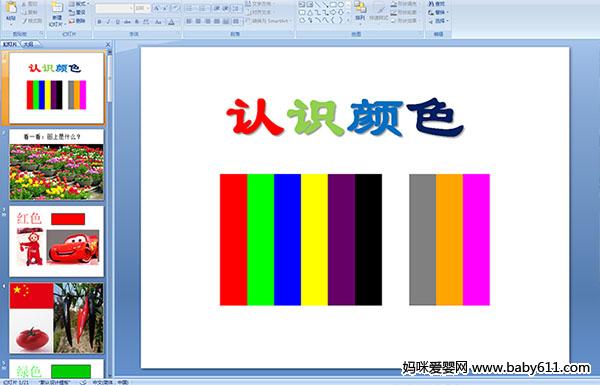
Task: Click the colorful 认识颜色 title on the slide
Action: tap(345, 117)
